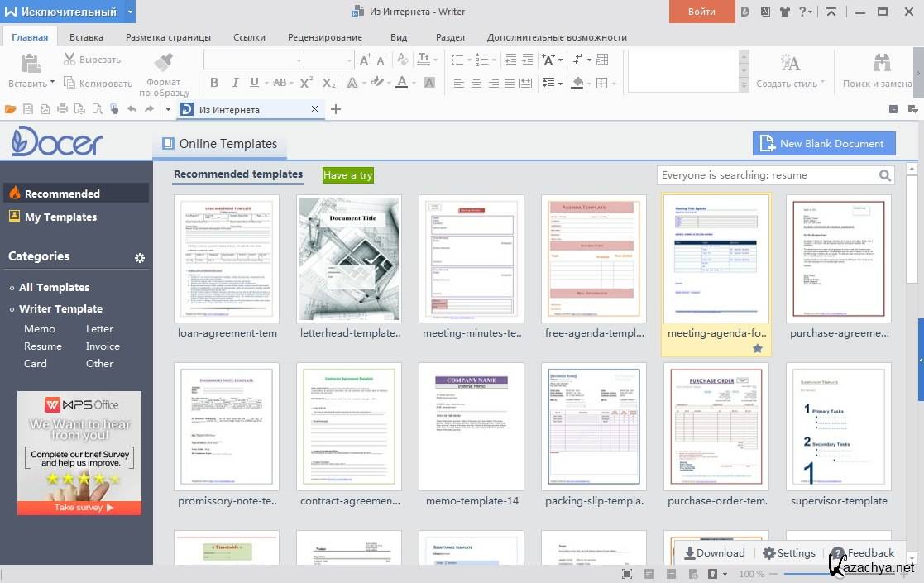Expand the Paste dropdown arrow
Viewport: 924px width, 583px height.
point(52,83)
